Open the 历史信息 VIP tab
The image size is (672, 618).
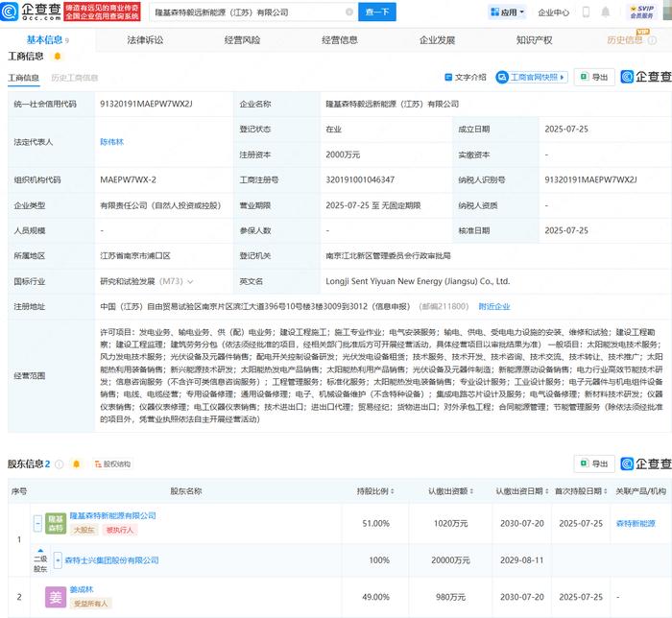coord(624,40)
